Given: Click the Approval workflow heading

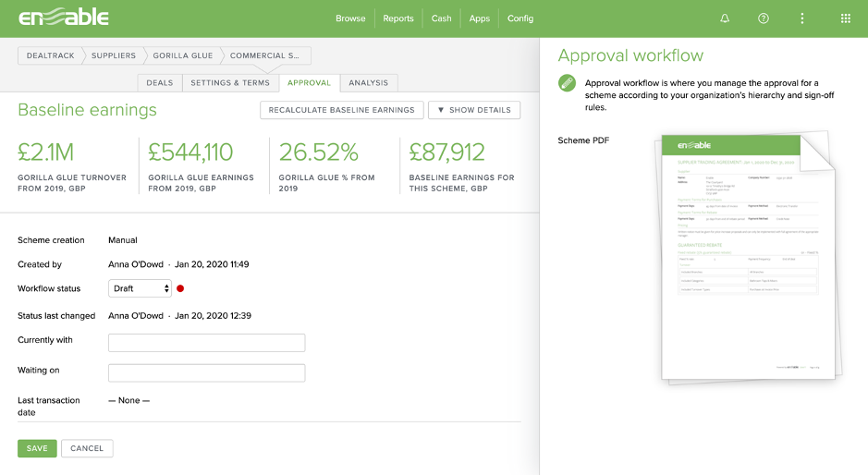Looking at the screenshot, I should pyautogui.click(x=630, y=55).
